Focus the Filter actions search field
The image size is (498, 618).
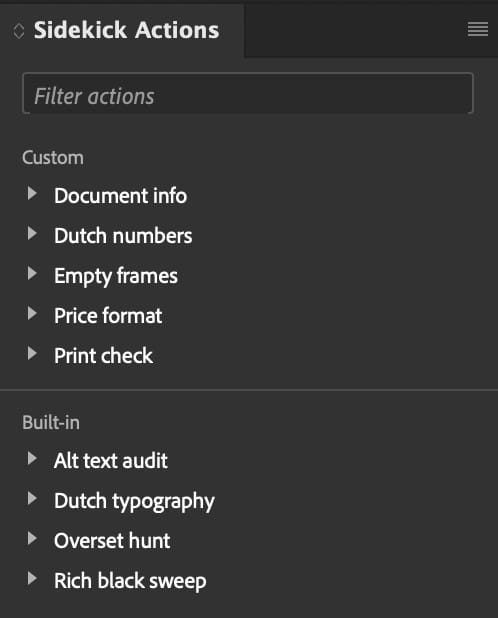click(x=248, y=93)
